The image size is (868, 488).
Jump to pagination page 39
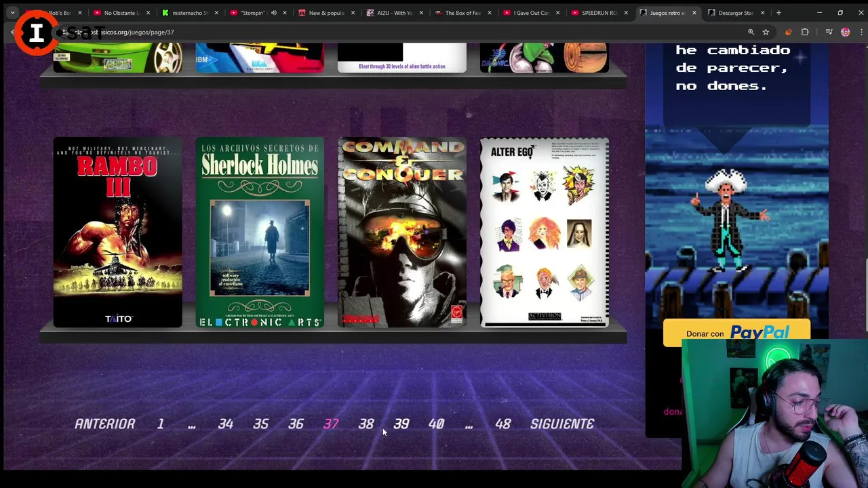click(401, 424)
